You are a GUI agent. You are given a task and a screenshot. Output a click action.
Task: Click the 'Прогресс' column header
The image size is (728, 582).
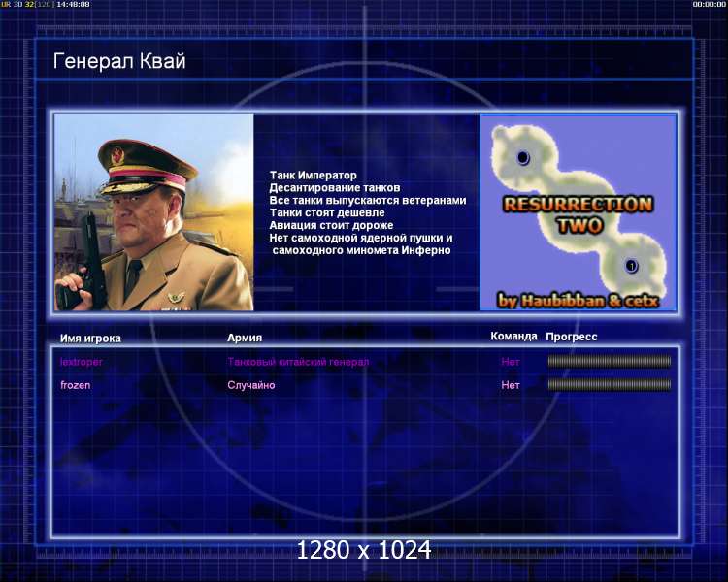tap(572, 337)
